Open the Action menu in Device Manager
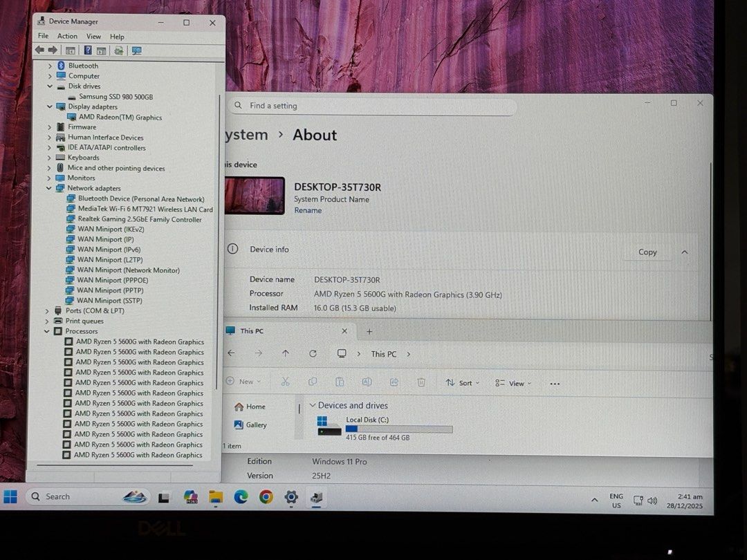The image size is (747, 560). [67, 37]
